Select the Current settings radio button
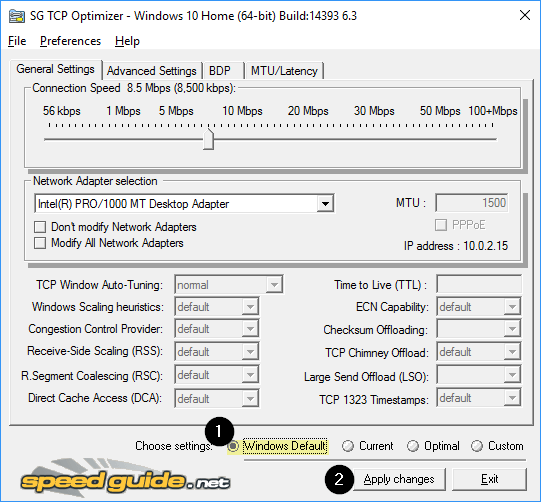The height and width of the screenshot is (502, 541). tap(348, 446)
